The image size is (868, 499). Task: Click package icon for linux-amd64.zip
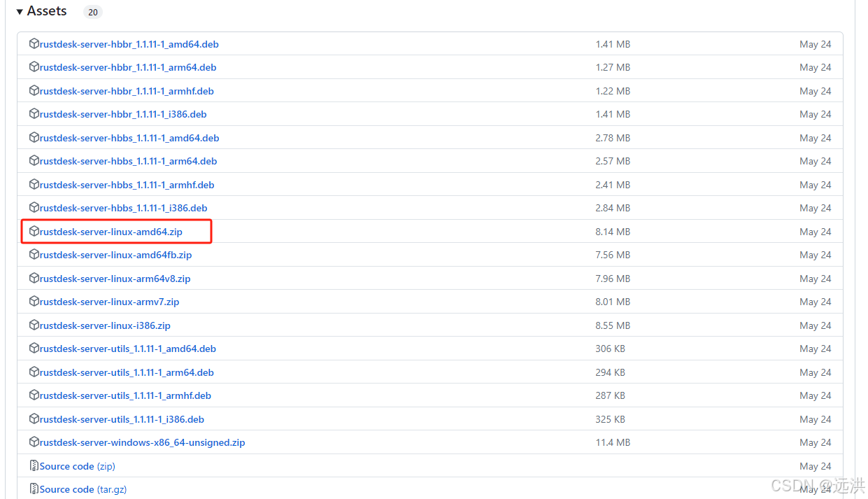[x=34, y=231]
